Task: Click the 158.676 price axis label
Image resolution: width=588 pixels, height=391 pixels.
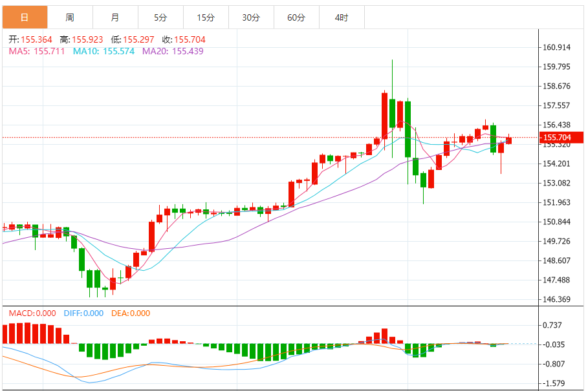Action: pyautogui.click(x=556, y=86)
